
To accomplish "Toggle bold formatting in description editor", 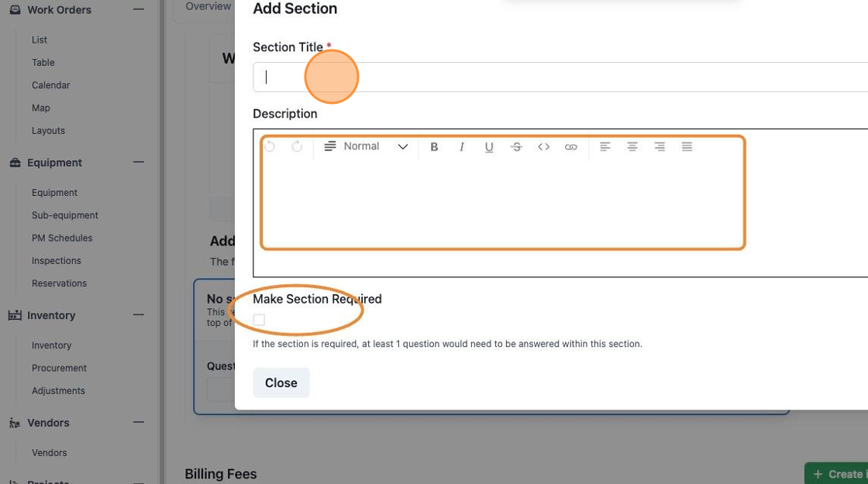I will point(434,146).
